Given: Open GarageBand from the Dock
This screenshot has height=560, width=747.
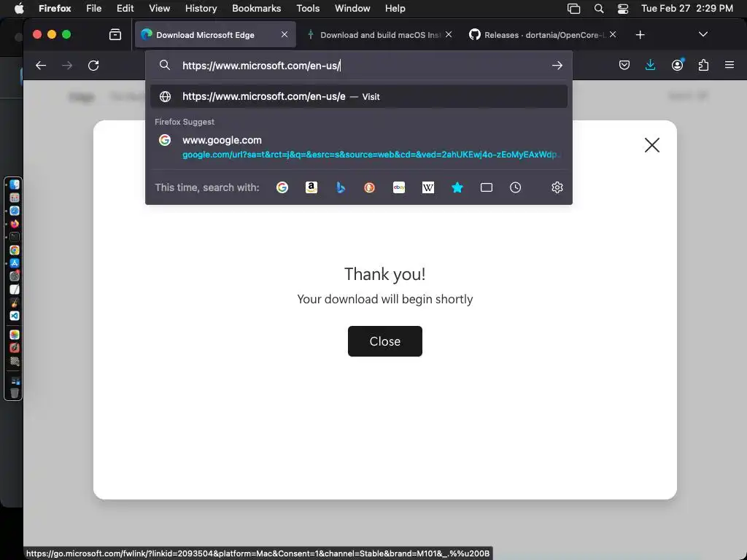Looking at the screenshot, I should pos(15,303).
